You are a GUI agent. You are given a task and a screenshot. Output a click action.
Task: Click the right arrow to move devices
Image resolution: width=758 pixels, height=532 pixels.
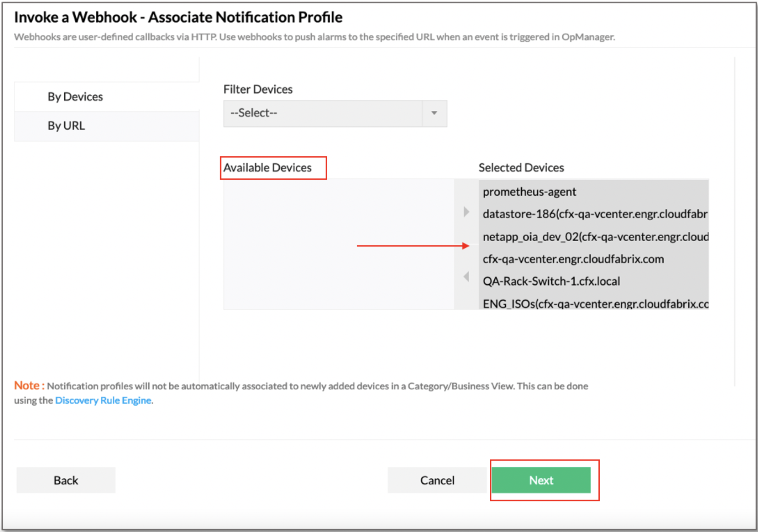(467, 212)
